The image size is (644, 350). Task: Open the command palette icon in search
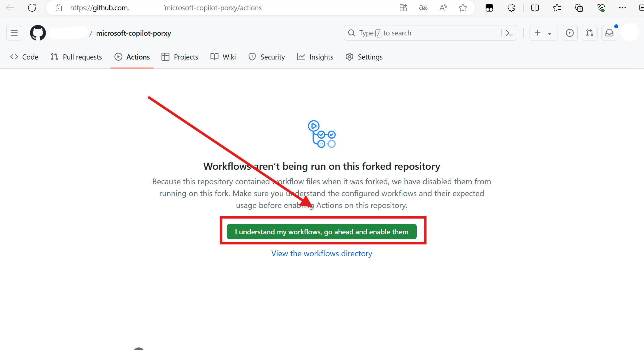[x=509, y=33]
